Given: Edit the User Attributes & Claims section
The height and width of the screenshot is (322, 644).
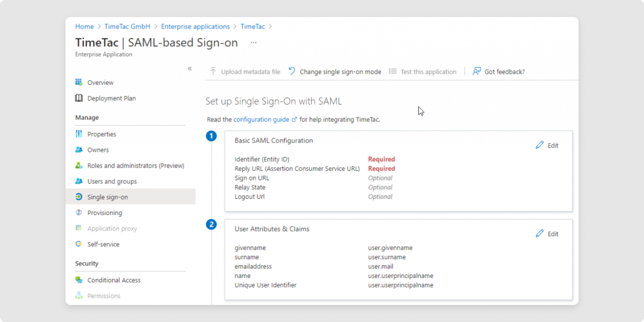Looking at the screenshot, I should 547,234.
